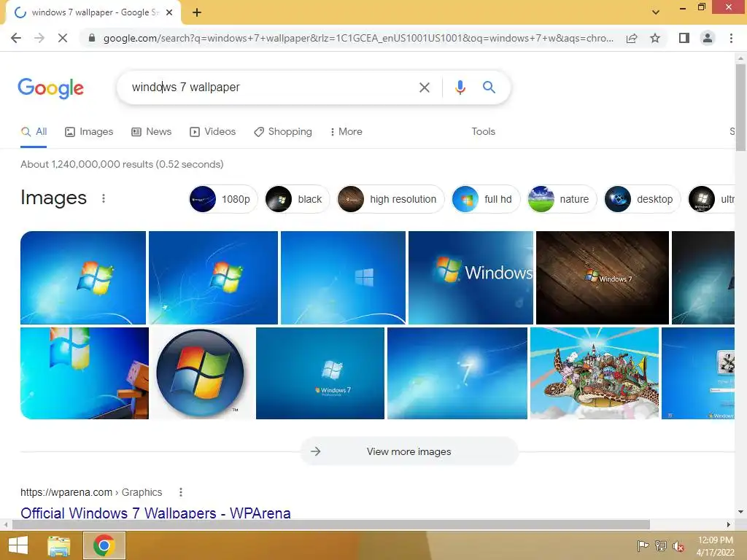Go to the Google homepage logo
Image resolution: width=747 pixels, height=560 pixels.
(x=50, y=88)
